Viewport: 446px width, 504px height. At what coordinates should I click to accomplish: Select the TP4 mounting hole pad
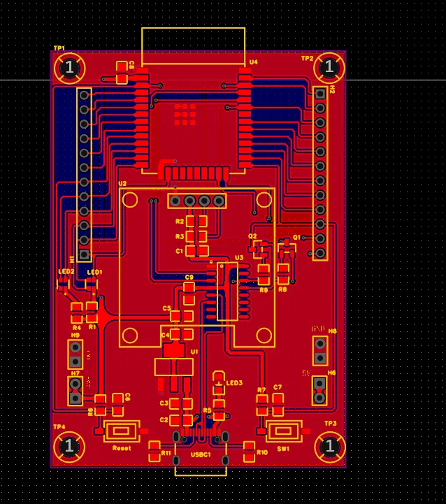click(69, 447)
